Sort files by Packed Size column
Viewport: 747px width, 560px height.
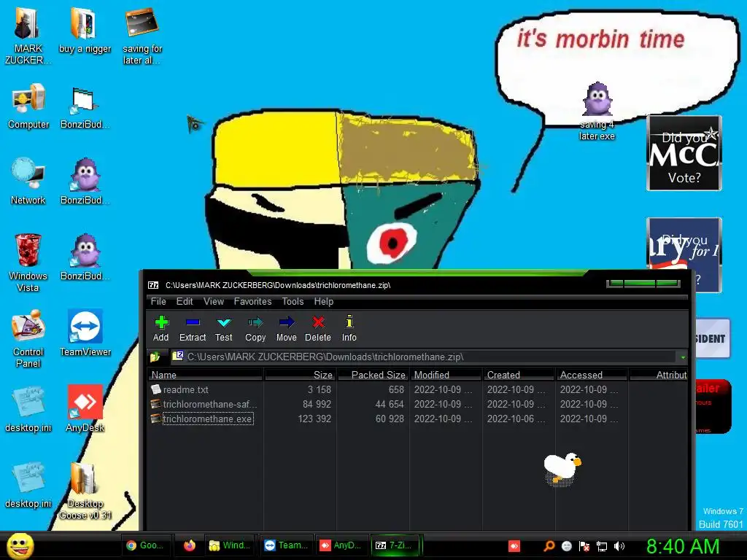[x=373, y=375]
